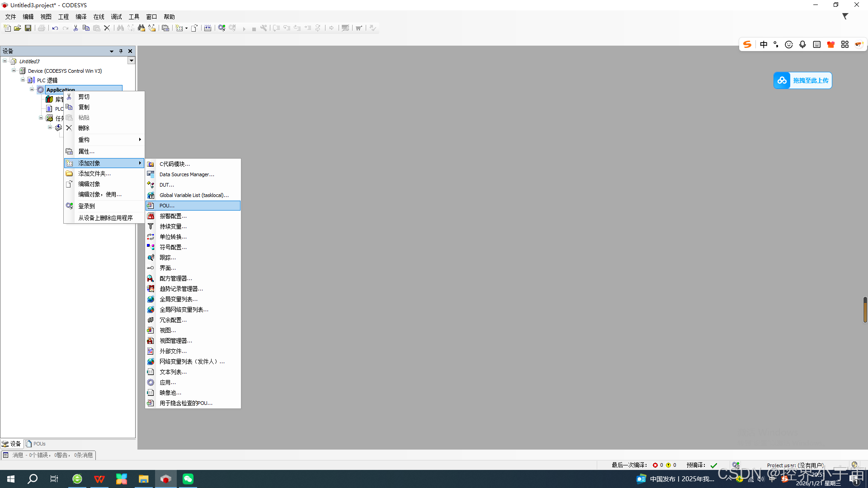The width and height of the screenshot is (868, 488).
Task: Collapse the PLC 逻辑 tree node
Action: (x=23, y=80)
